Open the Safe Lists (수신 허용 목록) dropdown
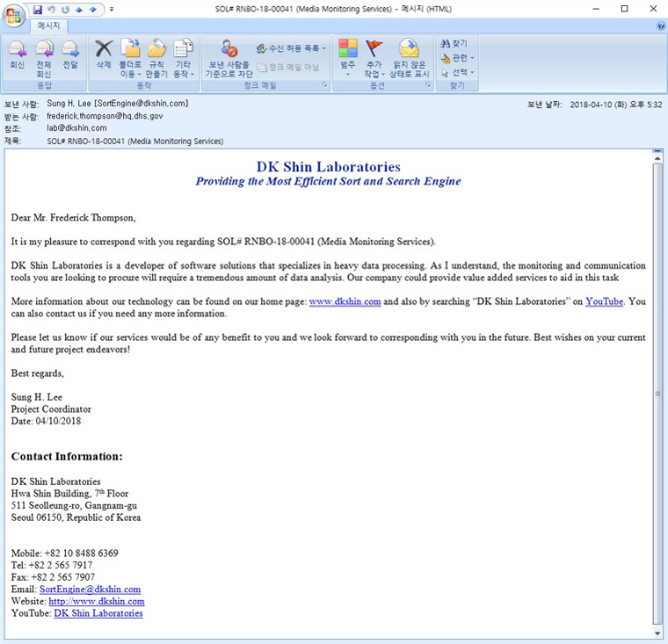The height and width of the screenshot is (644, 668). [291, 48]
